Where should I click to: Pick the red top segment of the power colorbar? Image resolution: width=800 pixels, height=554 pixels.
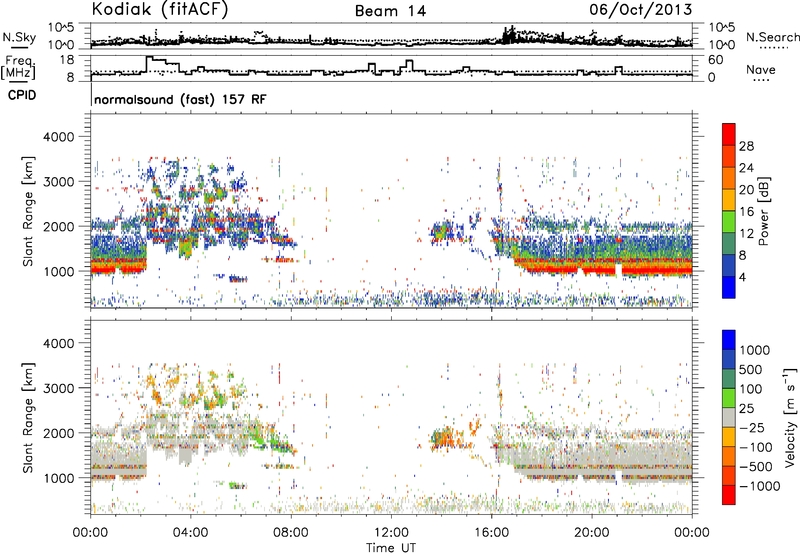coord(729,135)
